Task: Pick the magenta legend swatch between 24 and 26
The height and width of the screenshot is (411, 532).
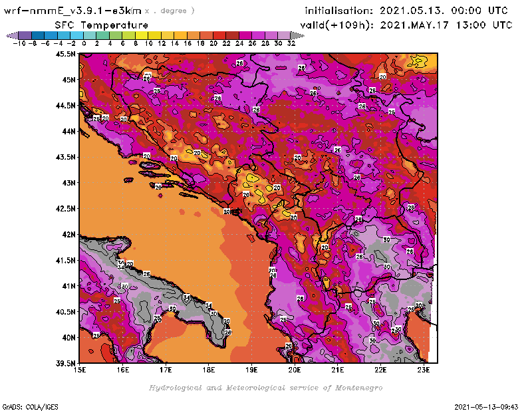Action: (245, 35)
